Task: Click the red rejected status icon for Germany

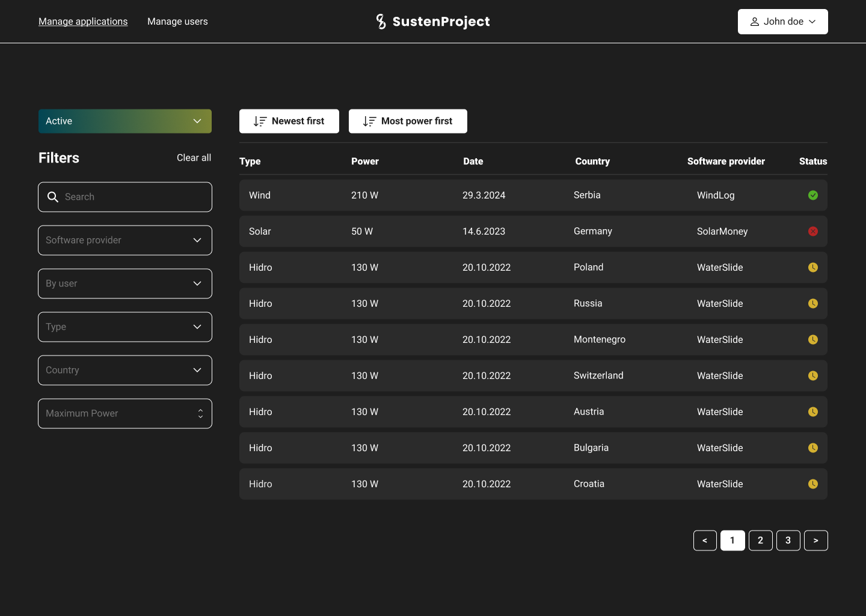Action: (x=812, y=232)
